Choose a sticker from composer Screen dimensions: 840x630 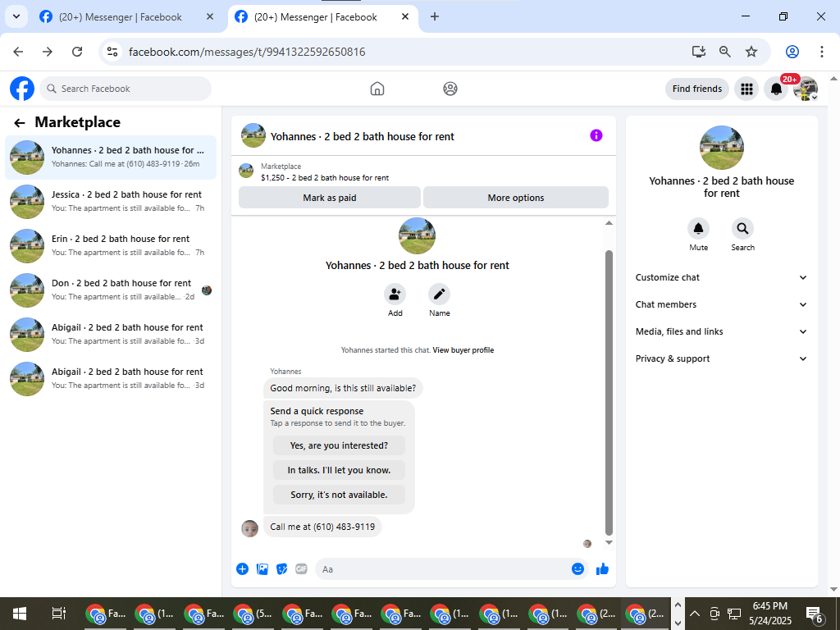282,569
